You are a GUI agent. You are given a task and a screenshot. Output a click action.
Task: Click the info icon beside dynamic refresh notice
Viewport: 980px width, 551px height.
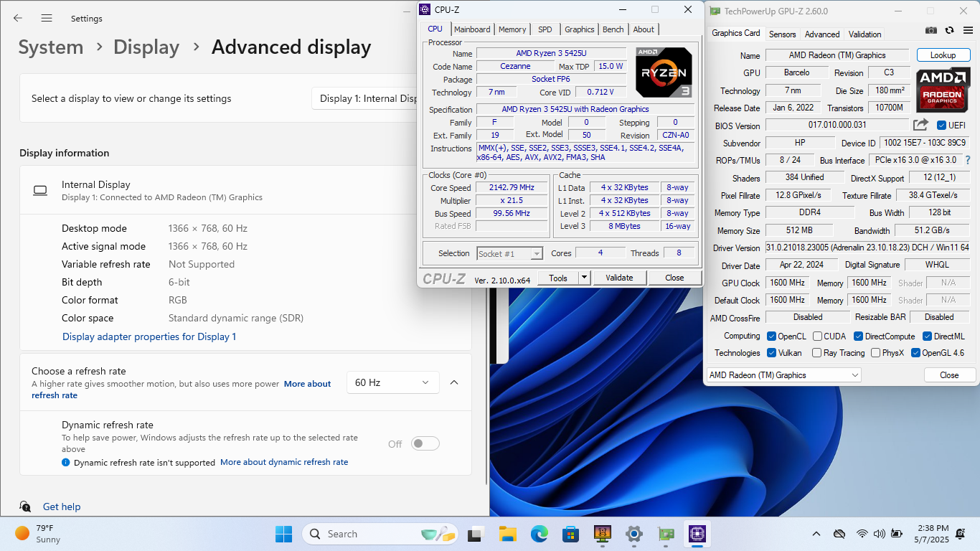(x=66, y=463)
